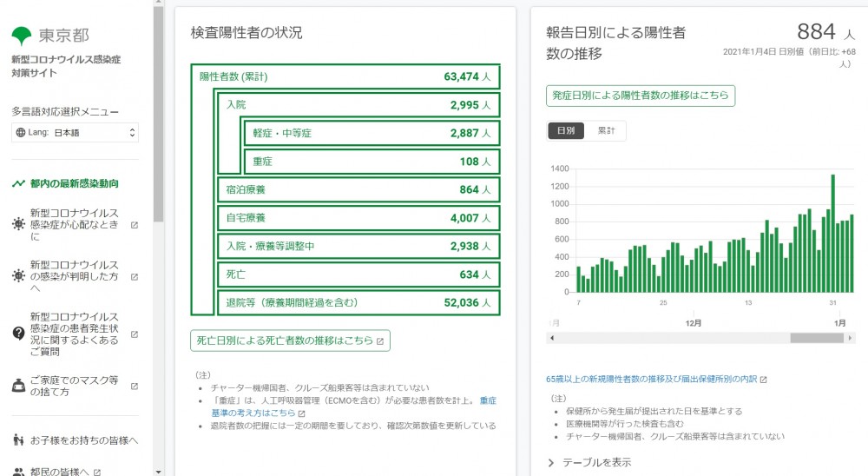Open ご家庭でのマスク等の捨て方
868x476 pixels.
tap(74, 387)
